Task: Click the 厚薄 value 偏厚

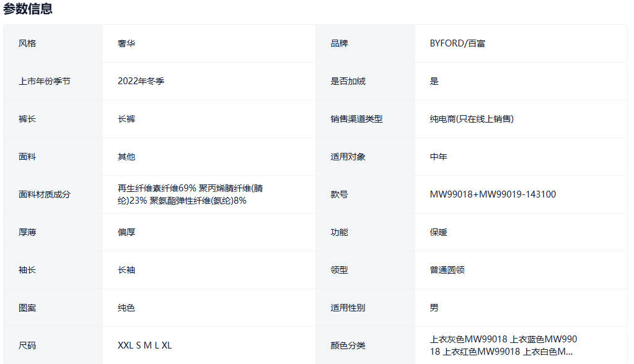Action: click(126, 232)
